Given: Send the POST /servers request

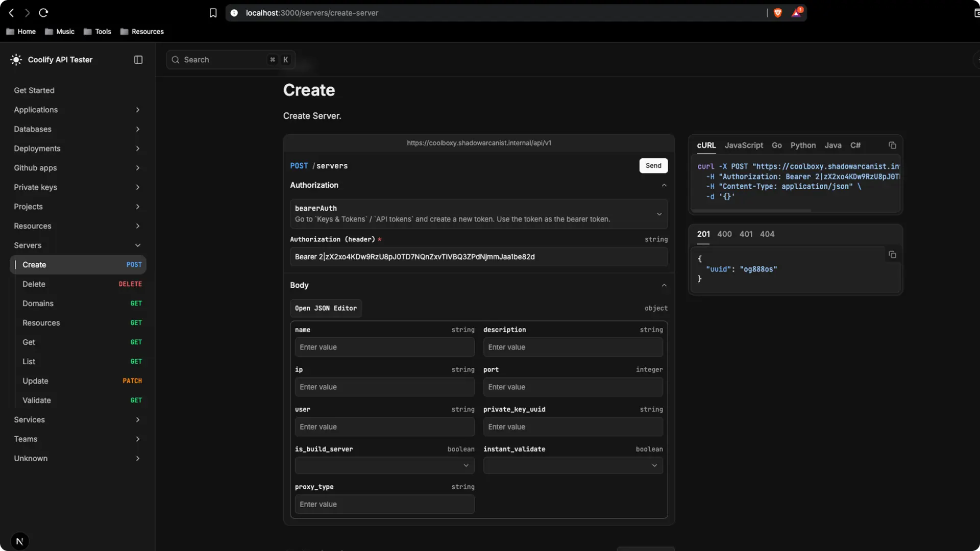Looking at the screenshot, I should click(x=653, y=165).
